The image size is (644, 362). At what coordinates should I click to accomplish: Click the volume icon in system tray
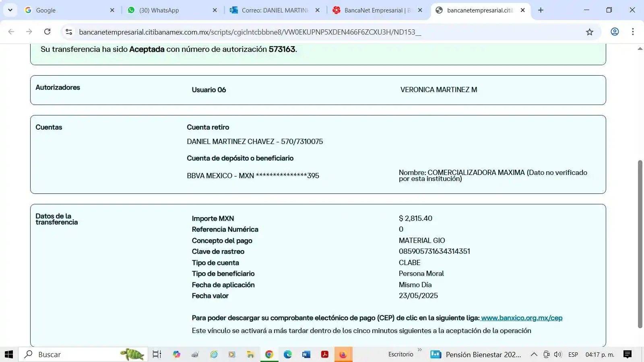557,354
